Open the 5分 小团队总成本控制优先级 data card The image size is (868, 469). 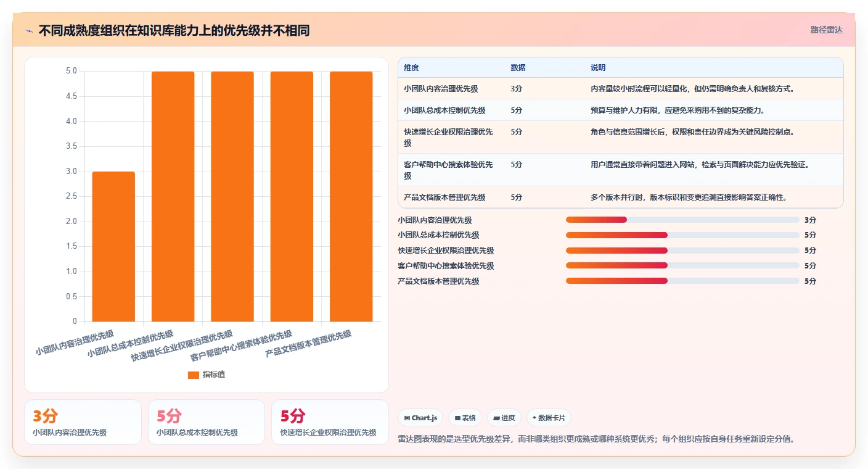tap(207, 422)
